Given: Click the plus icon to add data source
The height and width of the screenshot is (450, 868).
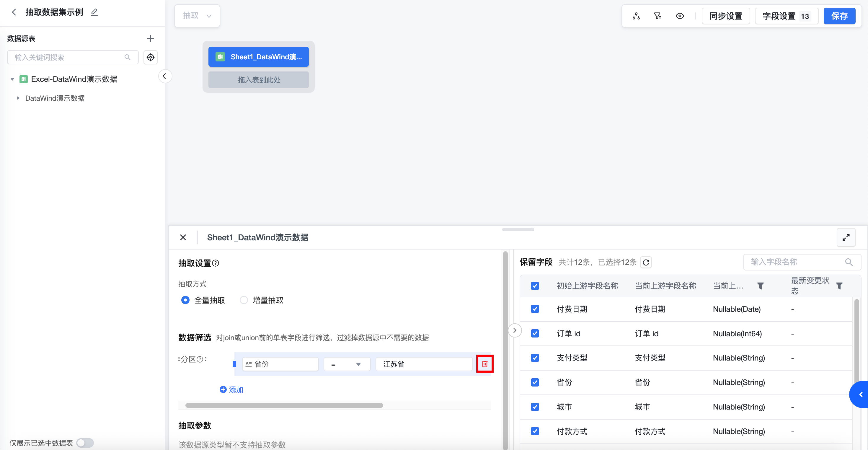Looking at the screenshot, I should (150, 38).
